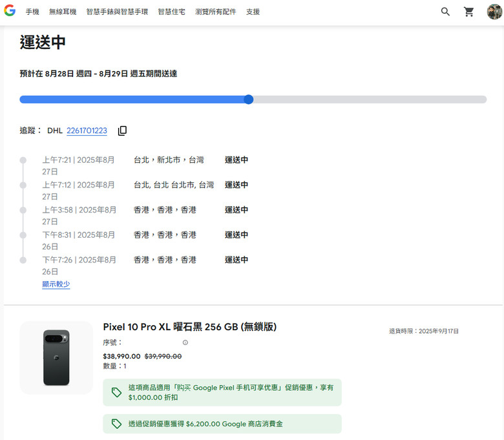This screenshot has height=440, width=504.
Task: Copy the DHL tracking number icon
Action: [123, 131]
